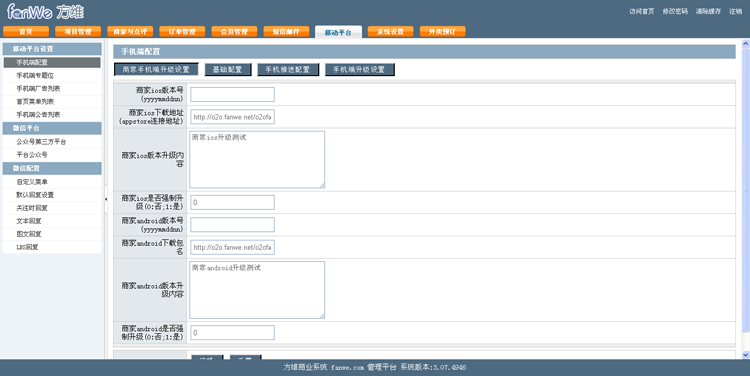Click the 注销 logout link
The image size is (750, 376).
pyautogui.click(x=735, y=11)
